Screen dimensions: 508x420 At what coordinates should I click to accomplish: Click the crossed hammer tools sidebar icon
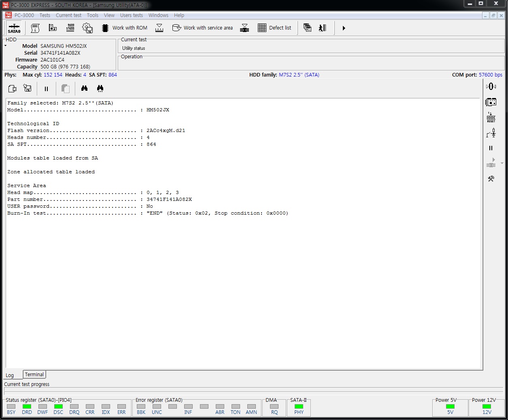tap(491, 179)
